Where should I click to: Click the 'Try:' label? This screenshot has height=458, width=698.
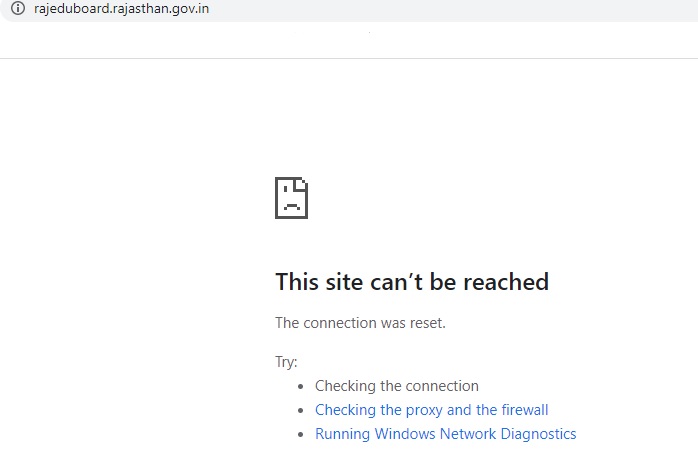[x=286, y=361]
